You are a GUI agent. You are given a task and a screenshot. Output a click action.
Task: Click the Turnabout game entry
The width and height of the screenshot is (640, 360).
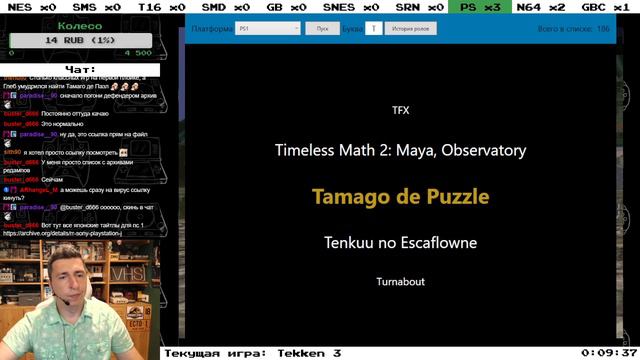tap(400, 282)
